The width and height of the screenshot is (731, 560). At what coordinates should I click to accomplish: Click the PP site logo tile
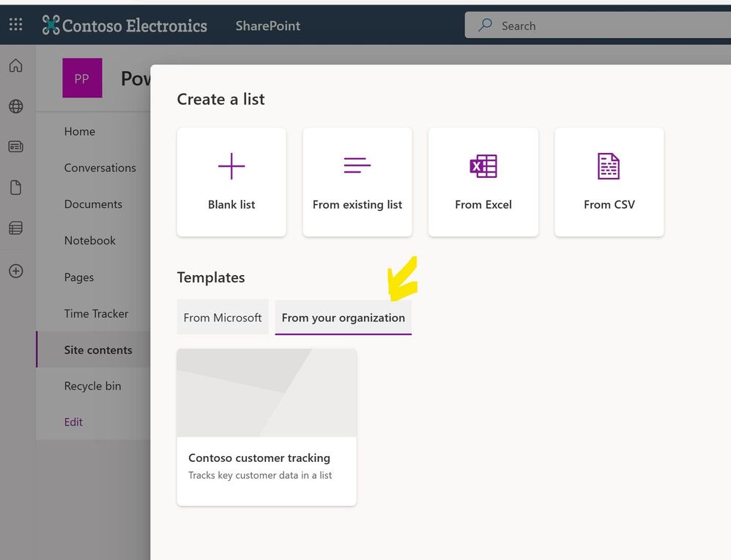(x=82, y=78)
